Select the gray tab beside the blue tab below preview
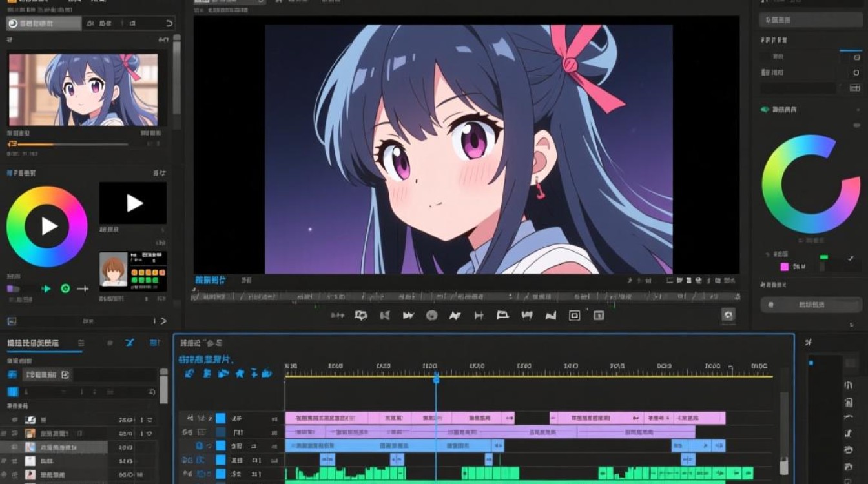The width and height of the screenshot is (868, 484). pos(246,281)
